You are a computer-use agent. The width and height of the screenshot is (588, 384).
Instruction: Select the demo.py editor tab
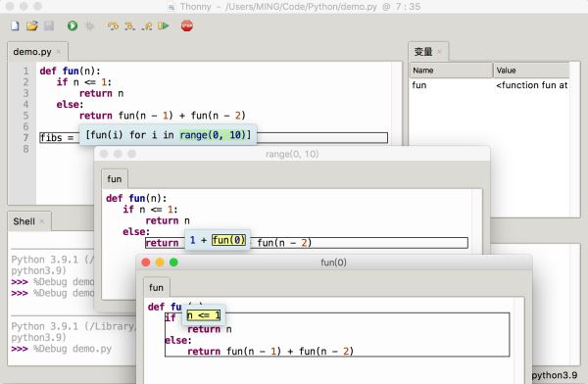(32, 52)
